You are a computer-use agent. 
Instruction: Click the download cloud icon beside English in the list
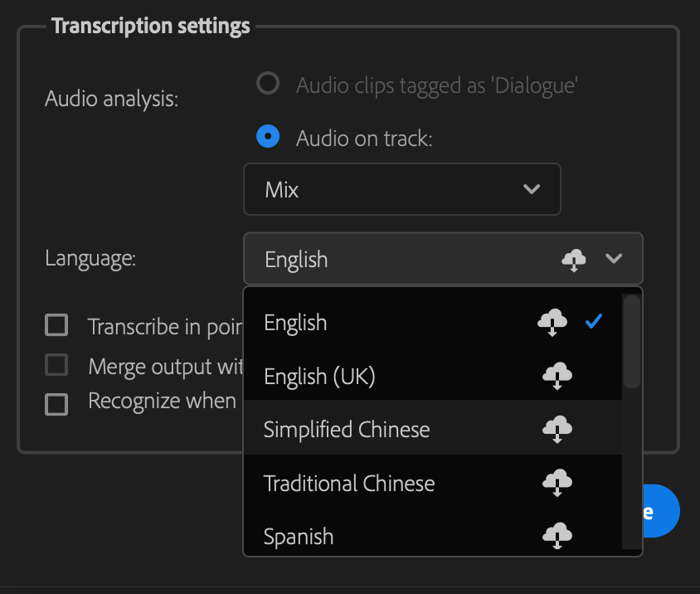click(x=552, y=323)
